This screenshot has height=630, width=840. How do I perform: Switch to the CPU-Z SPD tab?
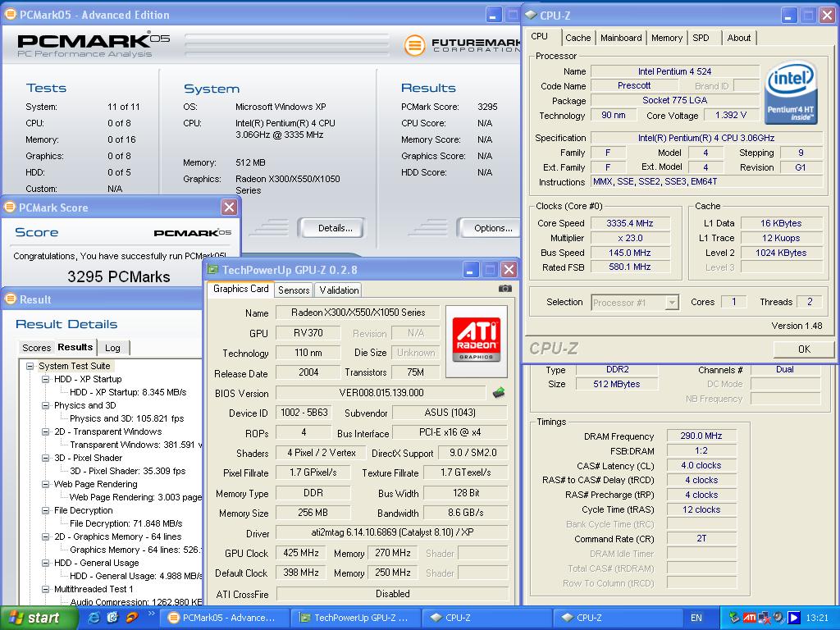tap(701, 38)
